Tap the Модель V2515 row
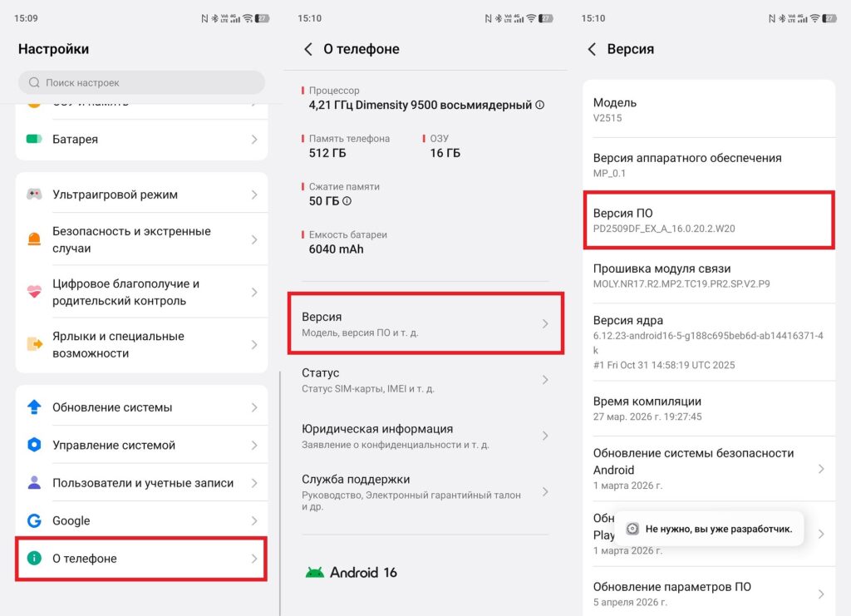The height and width of the screenshot is (616, 851). (709, 110)
